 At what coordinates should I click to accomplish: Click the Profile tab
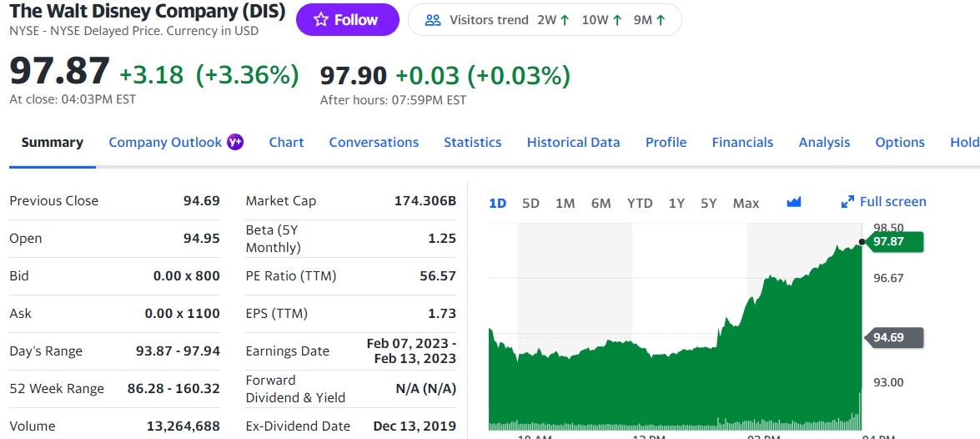coord(666,143)
